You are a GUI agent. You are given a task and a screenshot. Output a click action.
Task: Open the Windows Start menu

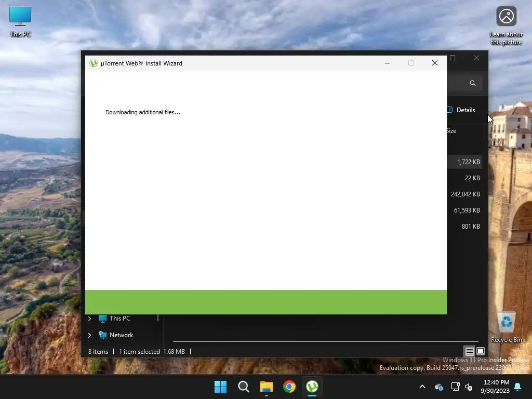[x=220, y=387]
